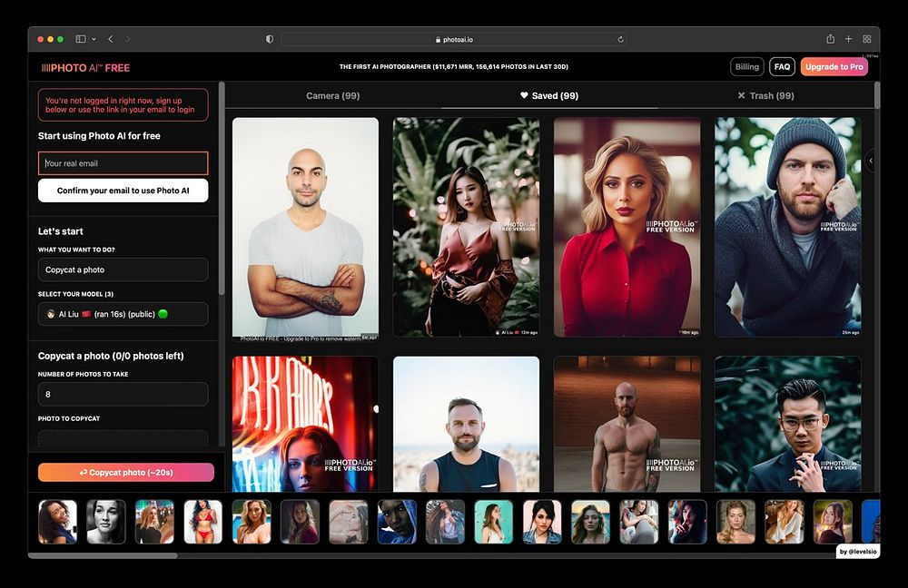This screenshot has height=588, width=908.
Task: Select red bikini sample thumbnail
Action: coord(202,522)
